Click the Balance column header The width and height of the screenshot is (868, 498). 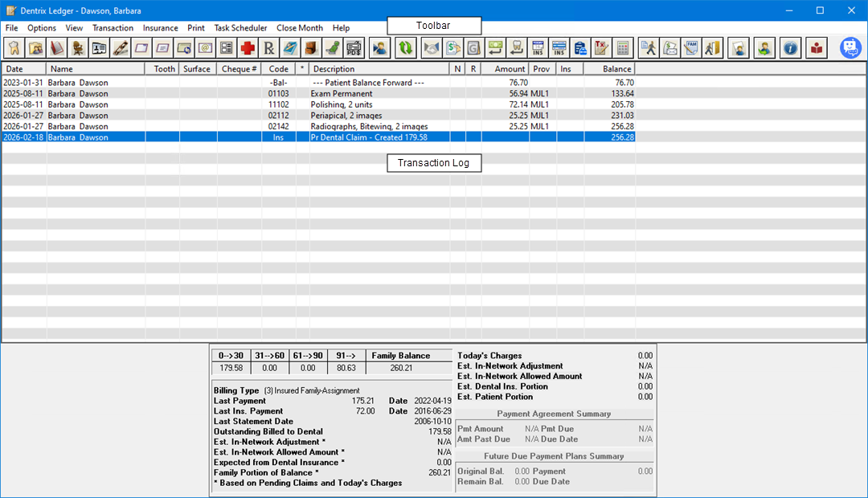608,69
